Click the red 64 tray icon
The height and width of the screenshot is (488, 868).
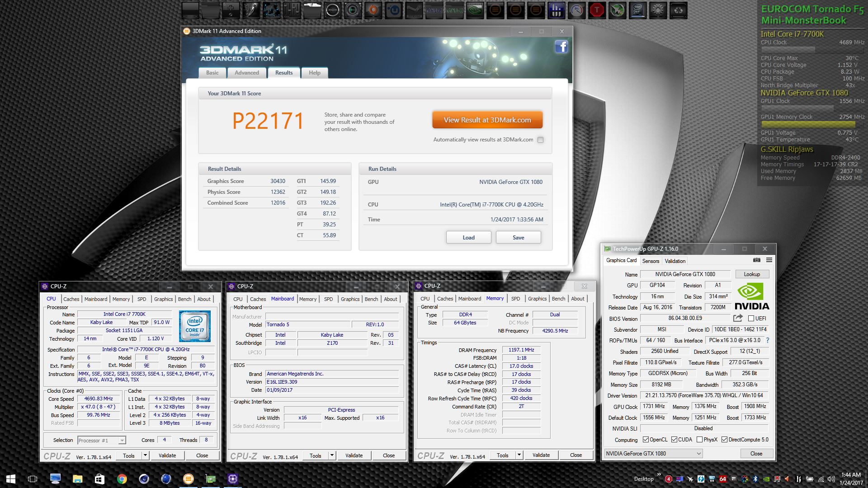click(723, 479)
